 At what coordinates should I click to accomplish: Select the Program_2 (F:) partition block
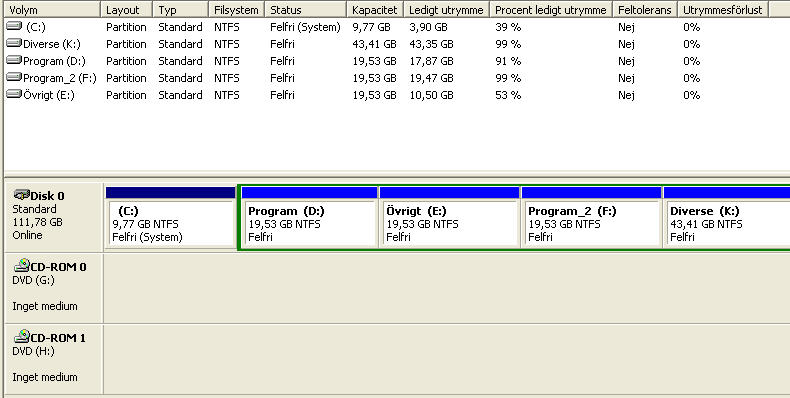[x=591, y=224]
